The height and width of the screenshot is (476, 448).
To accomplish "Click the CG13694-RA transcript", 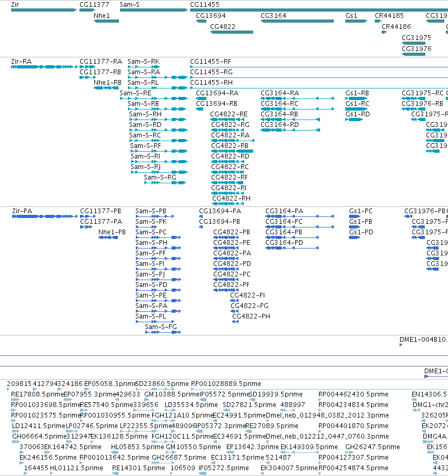I will click(201, 98).
